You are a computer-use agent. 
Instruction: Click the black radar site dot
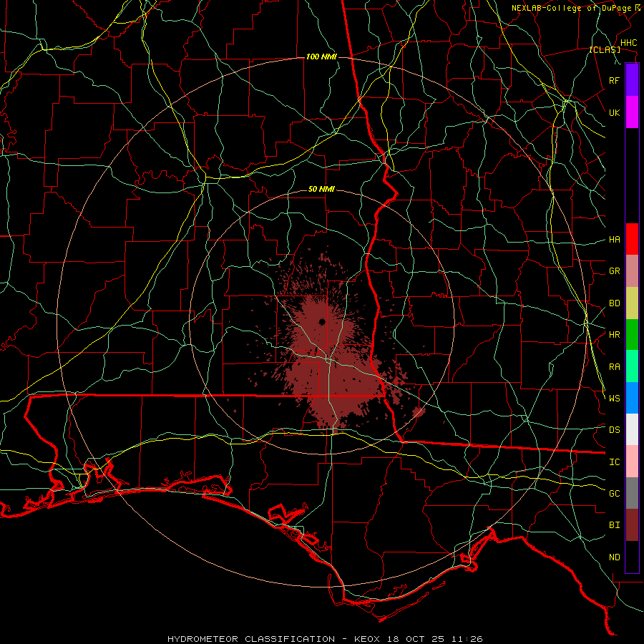coord(322,321)
